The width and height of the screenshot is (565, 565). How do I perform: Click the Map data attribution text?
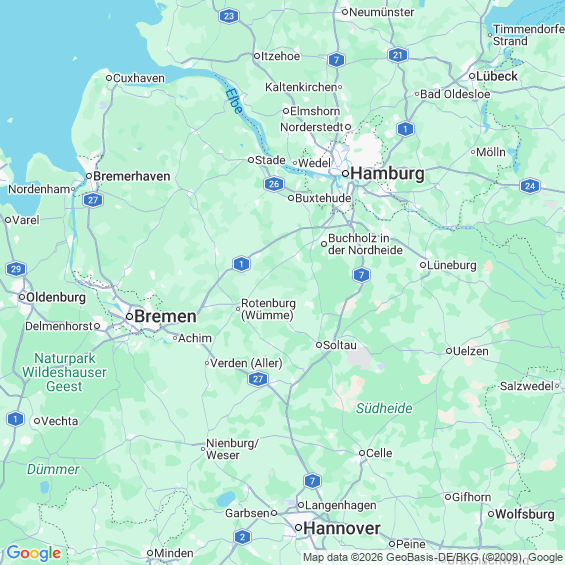tap(433, 557)
